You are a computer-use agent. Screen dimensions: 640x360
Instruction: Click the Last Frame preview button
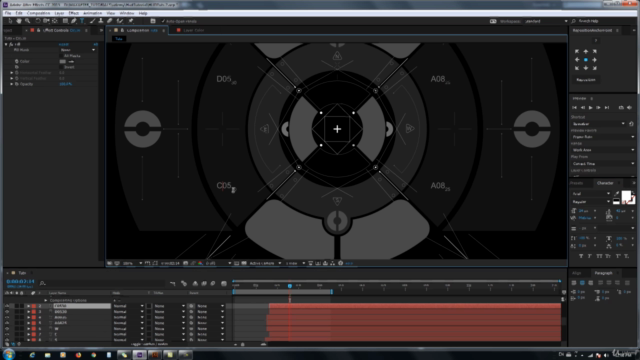click(607, 107)
